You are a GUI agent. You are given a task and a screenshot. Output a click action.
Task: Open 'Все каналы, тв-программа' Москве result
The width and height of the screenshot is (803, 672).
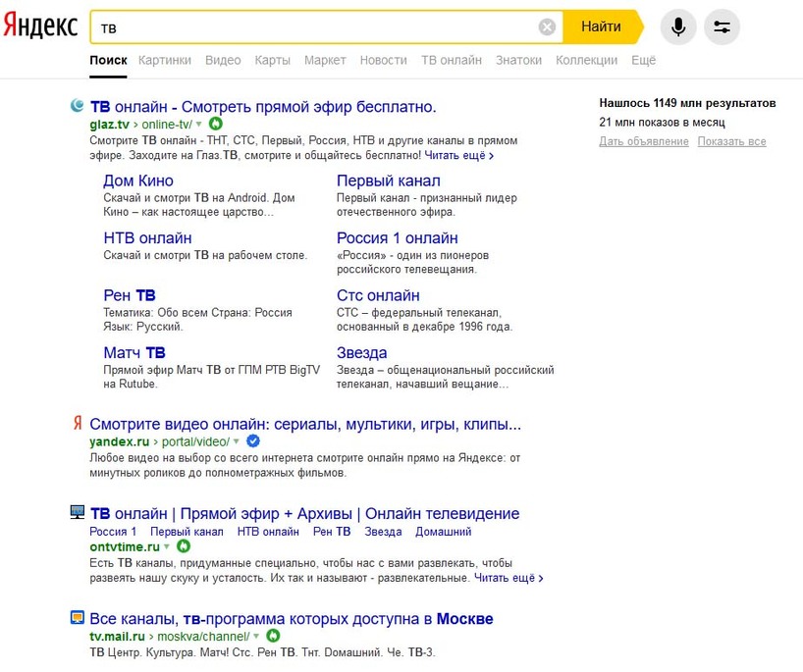[x=292, y=619]
